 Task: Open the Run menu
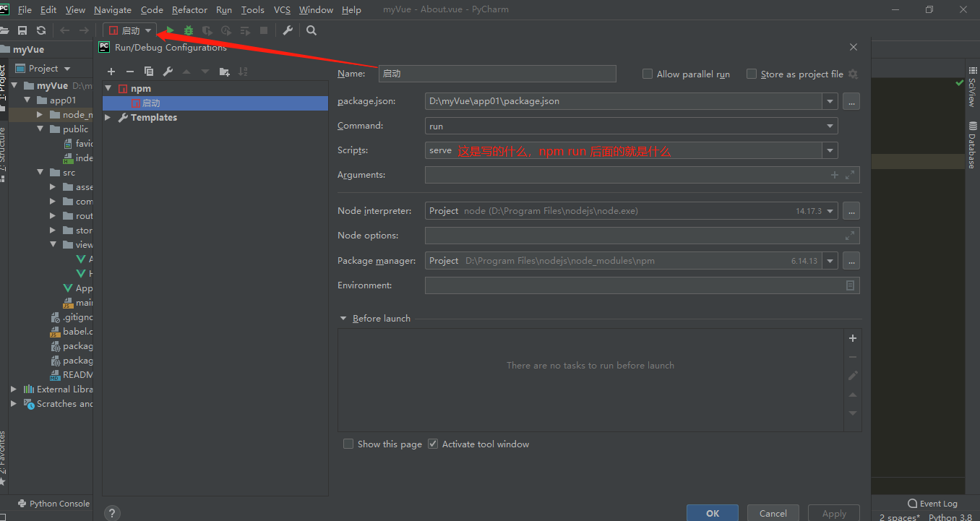(x=224, y=10)
